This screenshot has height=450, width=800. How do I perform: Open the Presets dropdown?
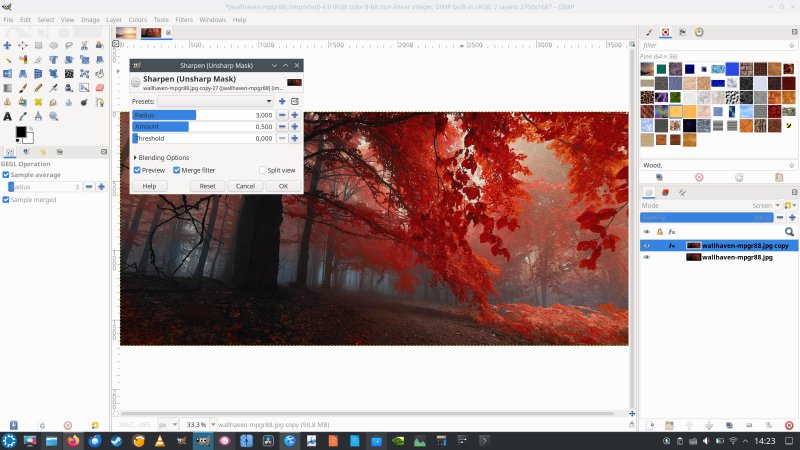click(x=215, y=101)
